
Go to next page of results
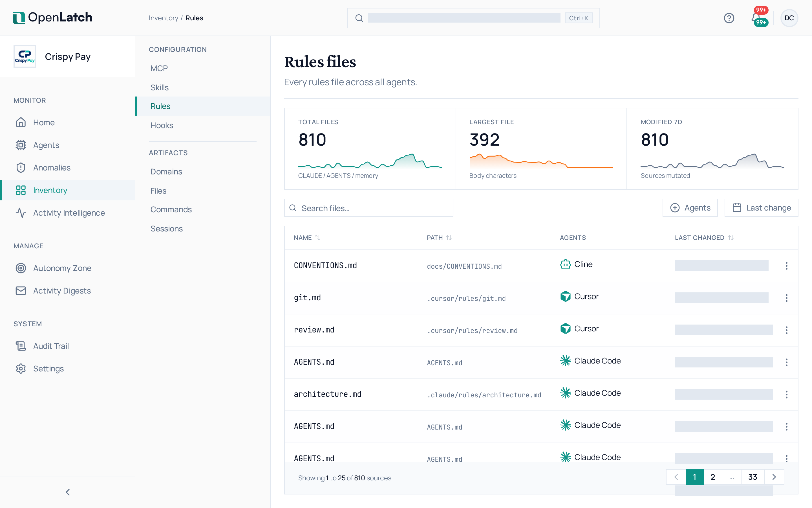[774, 477]
